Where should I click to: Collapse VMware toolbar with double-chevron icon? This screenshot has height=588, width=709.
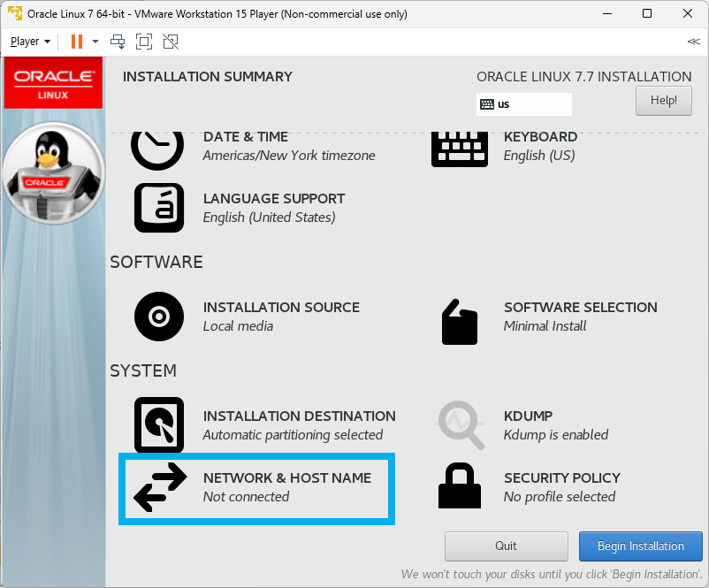[x=693, y=42]
